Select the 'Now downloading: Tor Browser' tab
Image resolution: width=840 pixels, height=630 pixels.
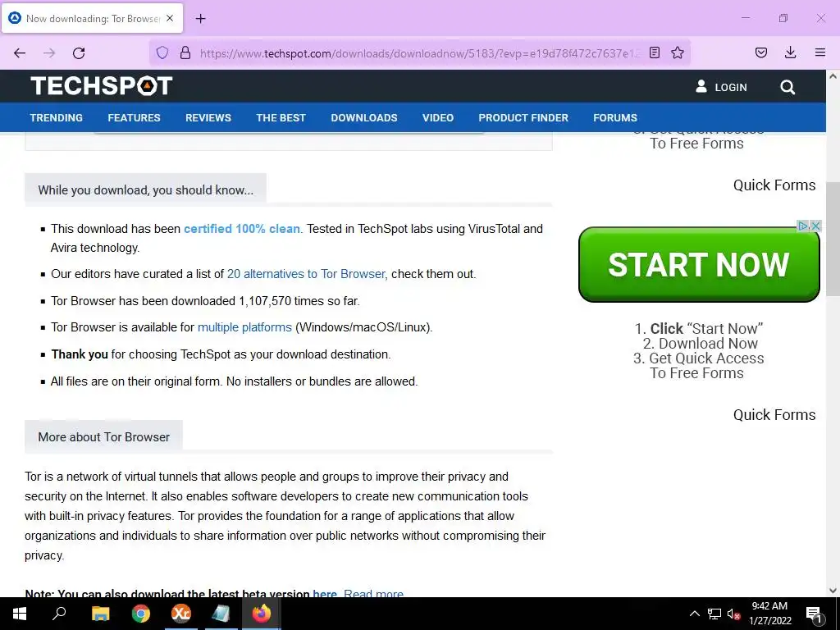(92, 18)
